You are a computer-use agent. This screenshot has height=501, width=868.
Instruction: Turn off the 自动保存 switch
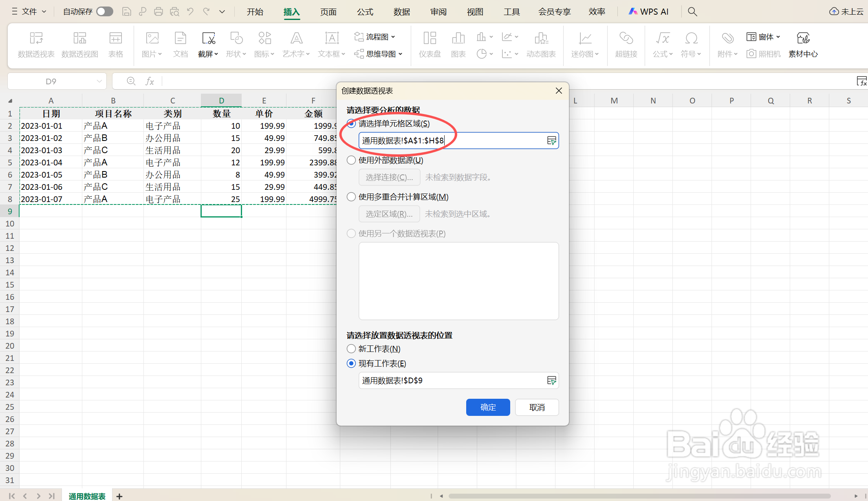[104, 11]
